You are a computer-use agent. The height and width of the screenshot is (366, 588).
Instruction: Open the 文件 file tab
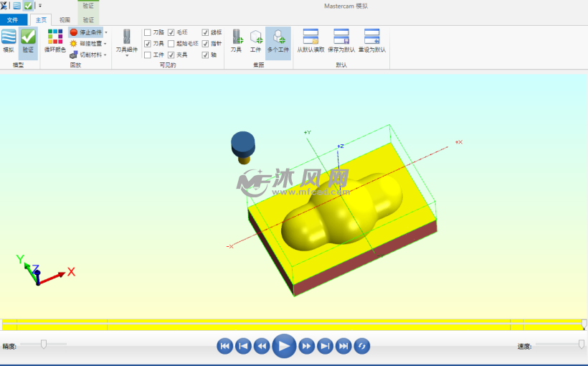click(x=13, y=20)
